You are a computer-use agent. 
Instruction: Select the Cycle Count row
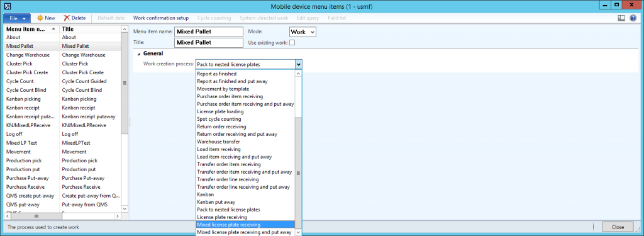coord(62,81)
